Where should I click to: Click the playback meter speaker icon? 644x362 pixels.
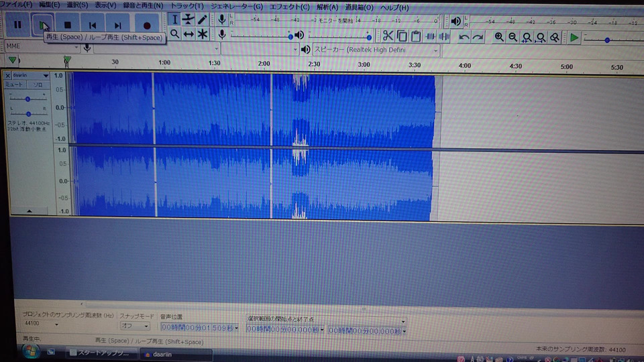[455, 21]
